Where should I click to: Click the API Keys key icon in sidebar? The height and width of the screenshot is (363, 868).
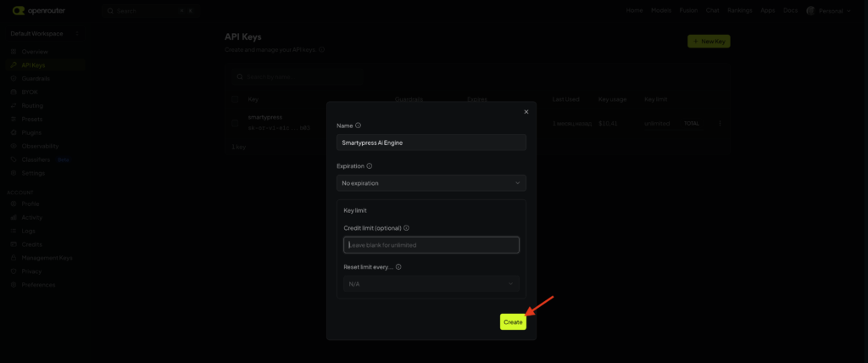tap(14, 65)
